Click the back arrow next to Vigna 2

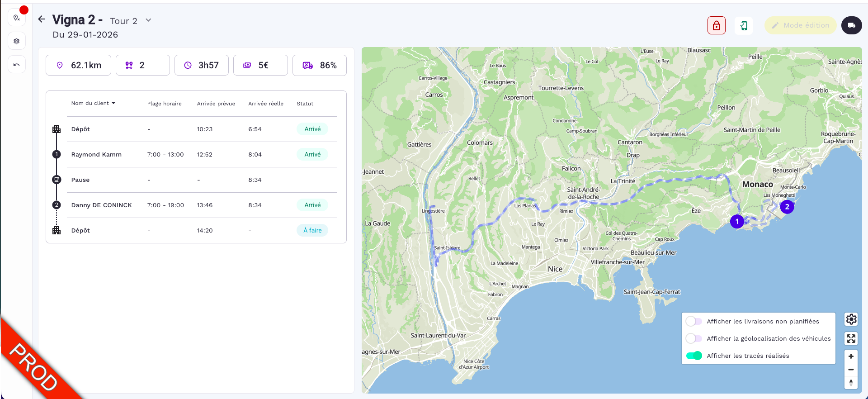pyautogui.click(x=42, y=19)
